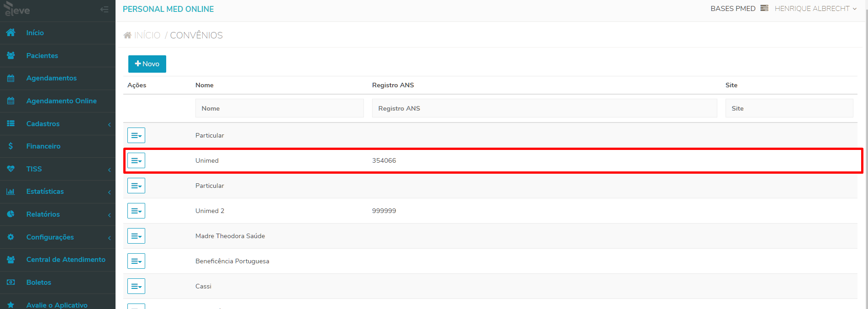Click the Eleve logo
The image size is (868, 309).
pyautogui.click(x=17, y=9)
